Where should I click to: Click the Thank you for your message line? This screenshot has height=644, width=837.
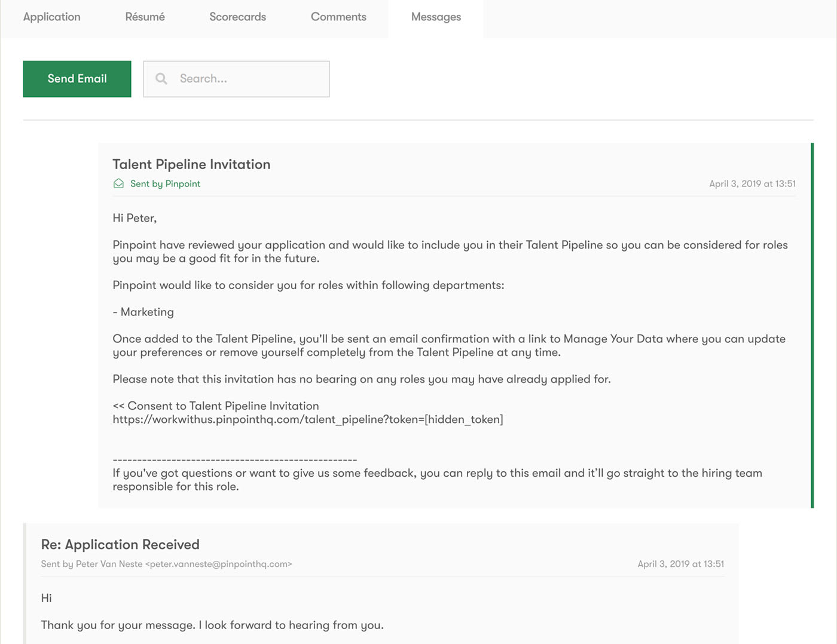pos(212,625)
